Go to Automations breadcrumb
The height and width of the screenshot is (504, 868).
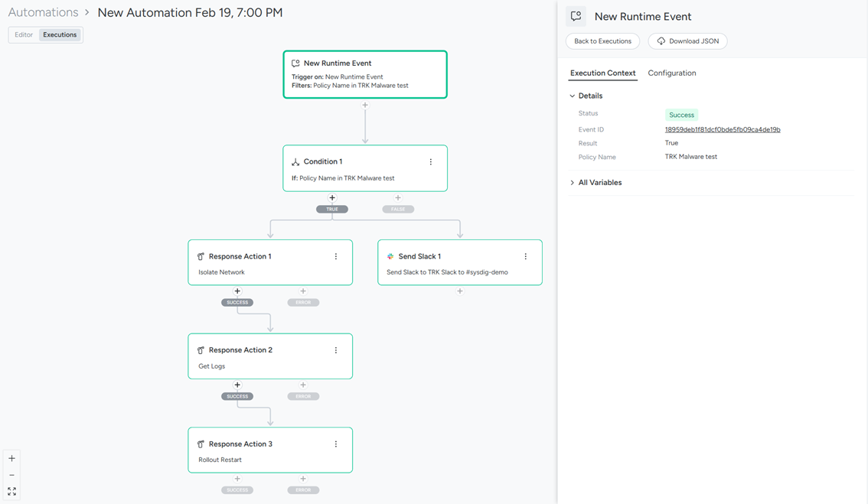tap(43, 13)
